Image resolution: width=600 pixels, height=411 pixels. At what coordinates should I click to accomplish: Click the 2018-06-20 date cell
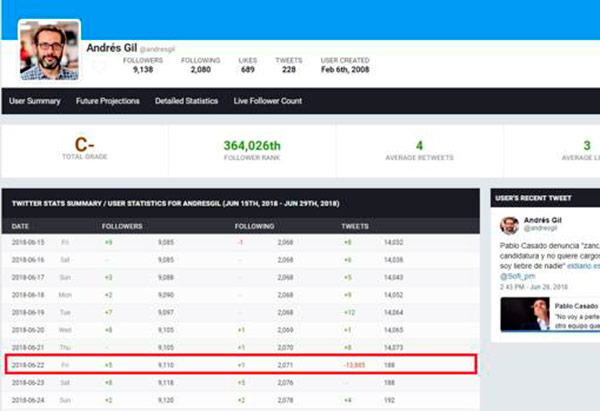(x=28, y=330)
